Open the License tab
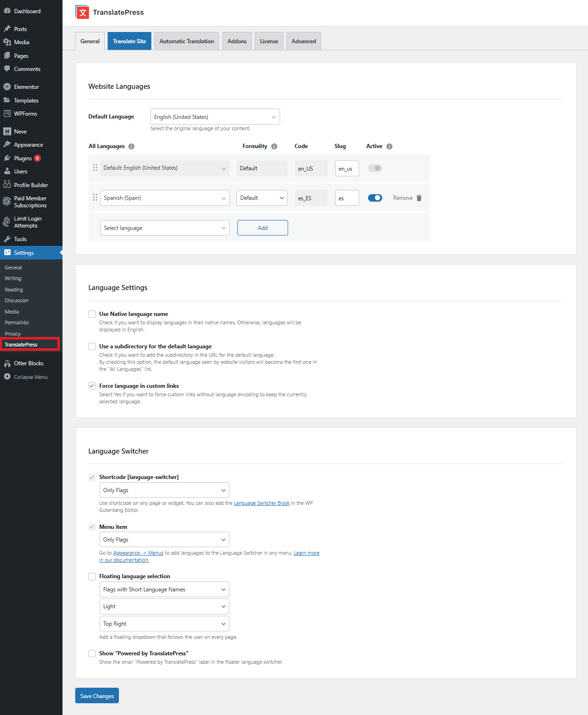This screenshot has height=715, width=588. [x=269, y=41]
